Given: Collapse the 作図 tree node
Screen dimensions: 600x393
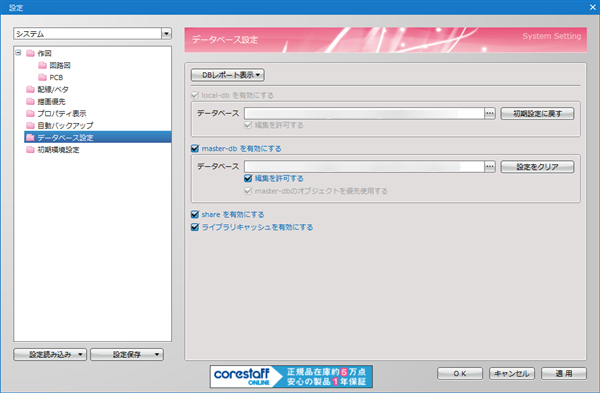Looking at the screenshot, I should point(18,53).
